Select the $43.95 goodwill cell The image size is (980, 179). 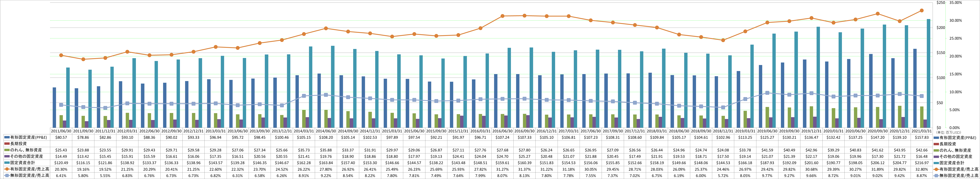(x=900, y=150)
